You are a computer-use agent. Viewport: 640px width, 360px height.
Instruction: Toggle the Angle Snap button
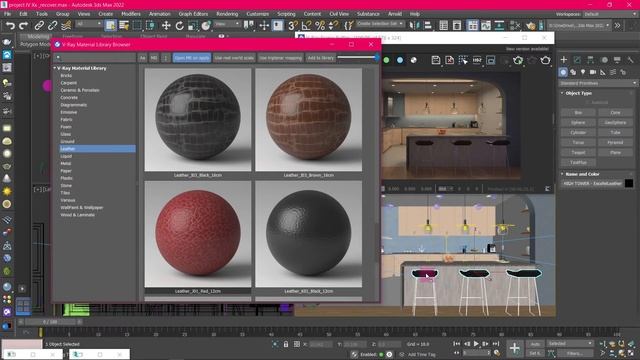pyautogui.click(x=306, y=26)
